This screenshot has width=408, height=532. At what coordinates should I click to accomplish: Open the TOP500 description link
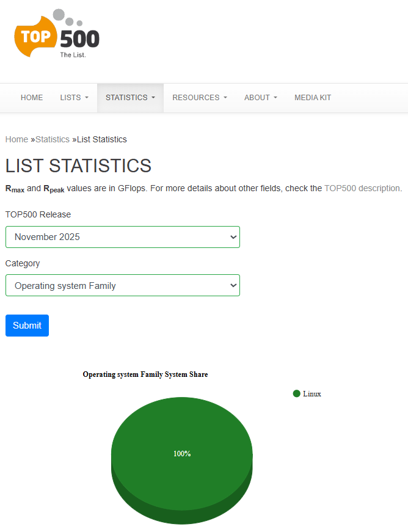pyautogui.click(x=363, y=188)
